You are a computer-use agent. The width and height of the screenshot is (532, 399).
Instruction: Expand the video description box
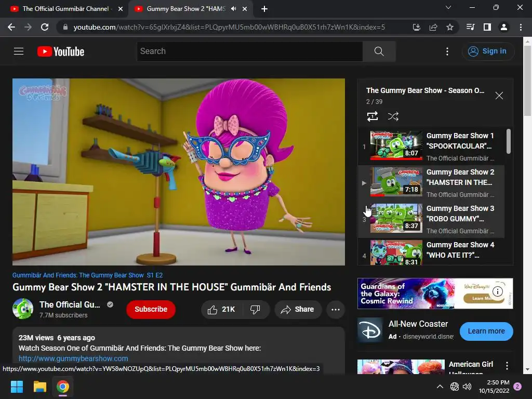179,350
